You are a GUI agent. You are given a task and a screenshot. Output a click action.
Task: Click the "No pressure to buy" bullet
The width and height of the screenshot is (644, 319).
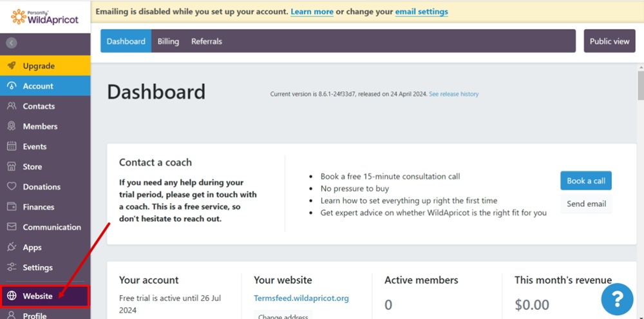(x=354, y=189)
